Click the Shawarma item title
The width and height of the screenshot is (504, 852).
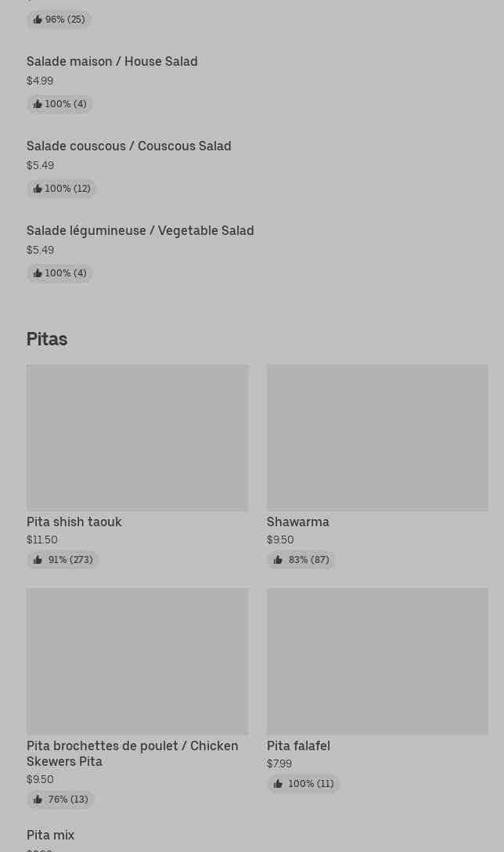pos(297,522)
